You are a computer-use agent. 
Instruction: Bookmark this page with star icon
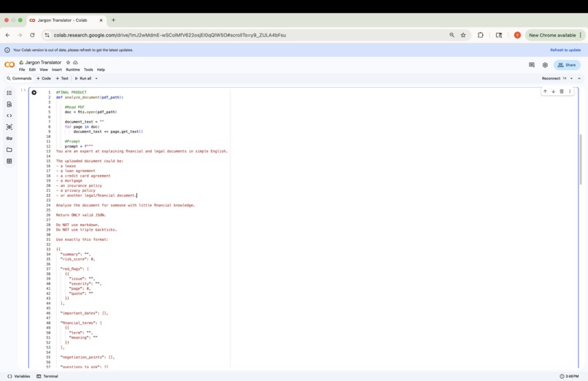[x=463, y=35]
